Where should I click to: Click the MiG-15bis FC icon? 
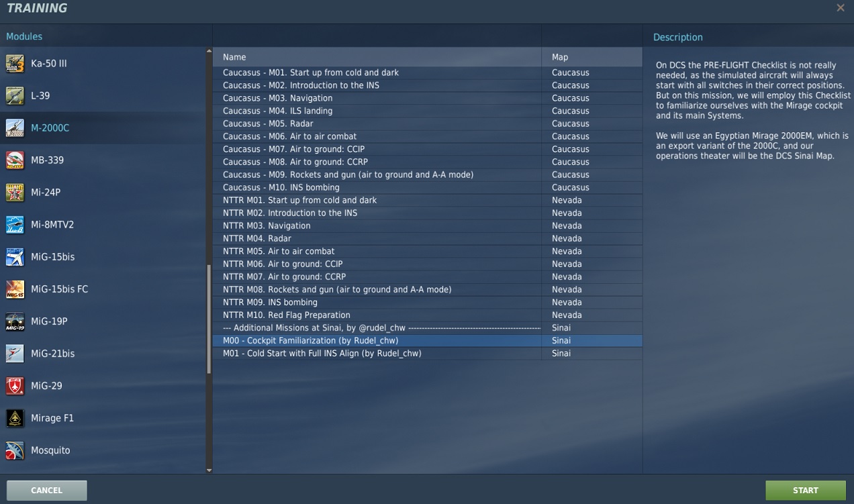coord(15,289)
